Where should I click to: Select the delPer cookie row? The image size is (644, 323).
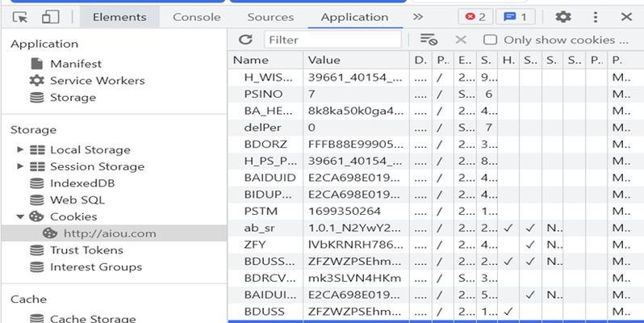click(436, 128)
